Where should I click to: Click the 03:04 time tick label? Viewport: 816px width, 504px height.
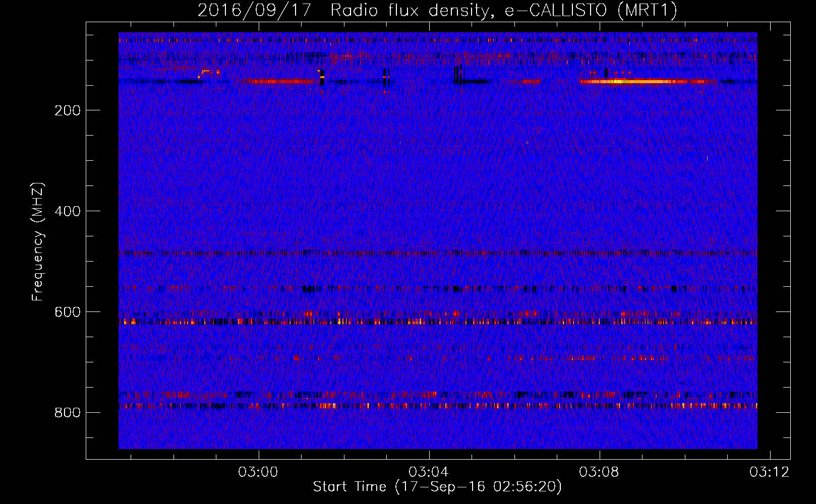coord(429,472)
